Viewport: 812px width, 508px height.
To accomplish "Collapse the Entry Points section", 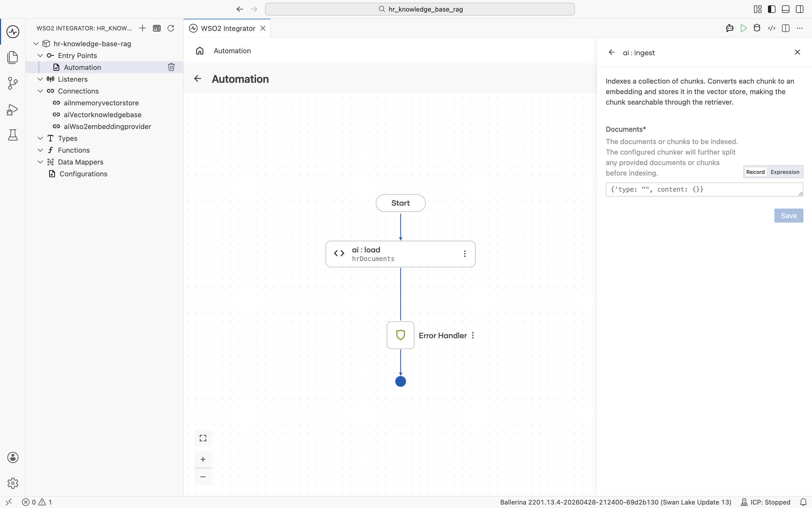I will pos(40,55).
